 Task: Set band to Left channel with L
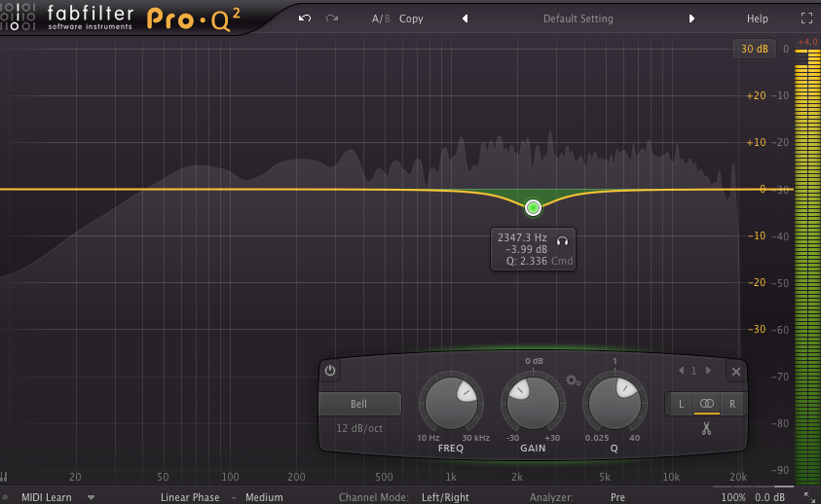click(x=681, y=404)
